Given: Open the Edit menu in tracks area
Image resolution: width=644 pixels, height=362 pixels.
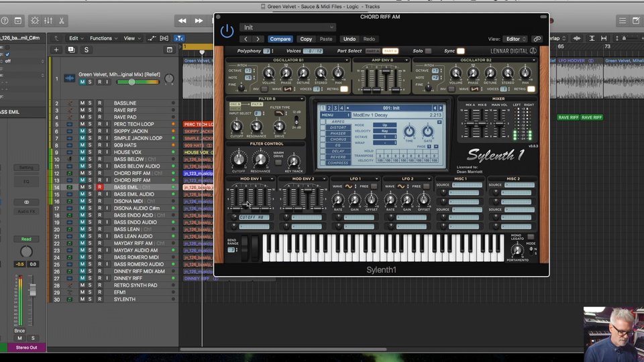Looking at the screenshot, I should [76, 38].
